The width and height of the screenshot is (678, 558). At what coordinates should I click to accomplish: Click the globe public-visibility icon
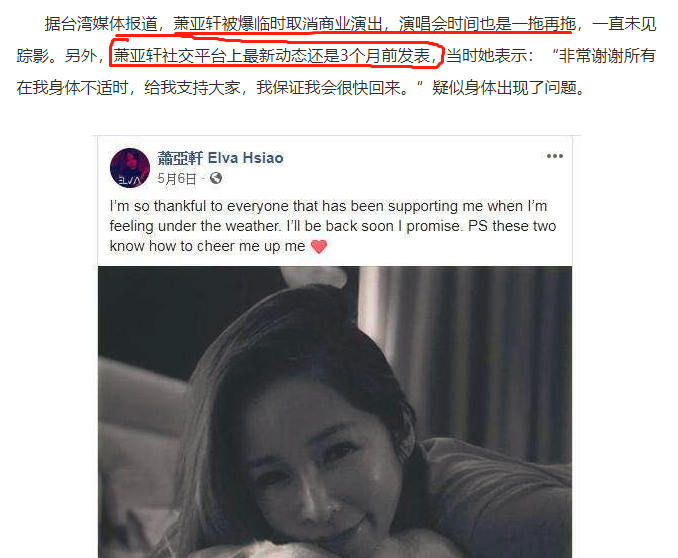tap(216, 178)
